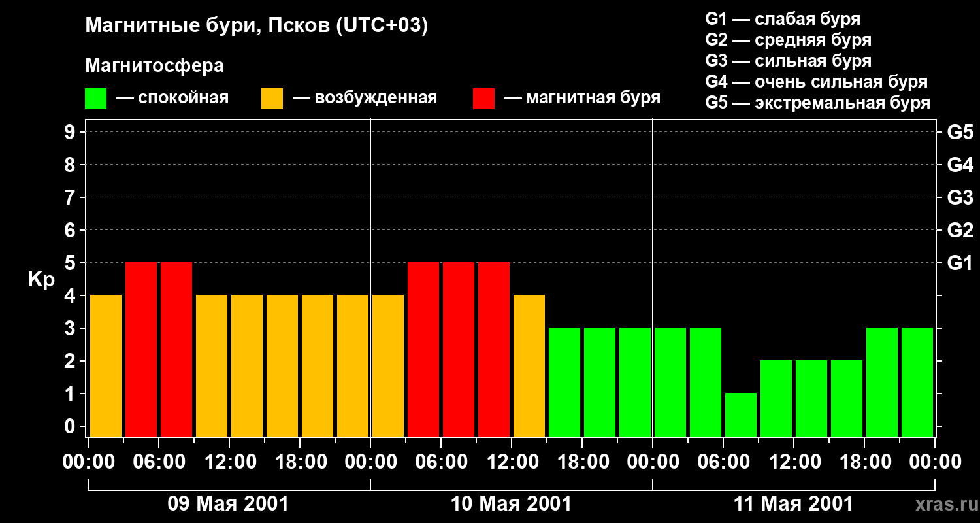Click the last red bar on 10 May
980x523 pixels.
(x=494, y=349)
